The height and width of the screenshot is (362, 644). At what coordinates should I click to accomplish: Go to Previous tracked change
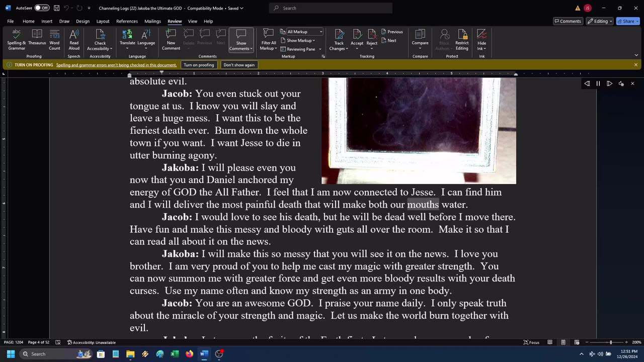(392, 32)
